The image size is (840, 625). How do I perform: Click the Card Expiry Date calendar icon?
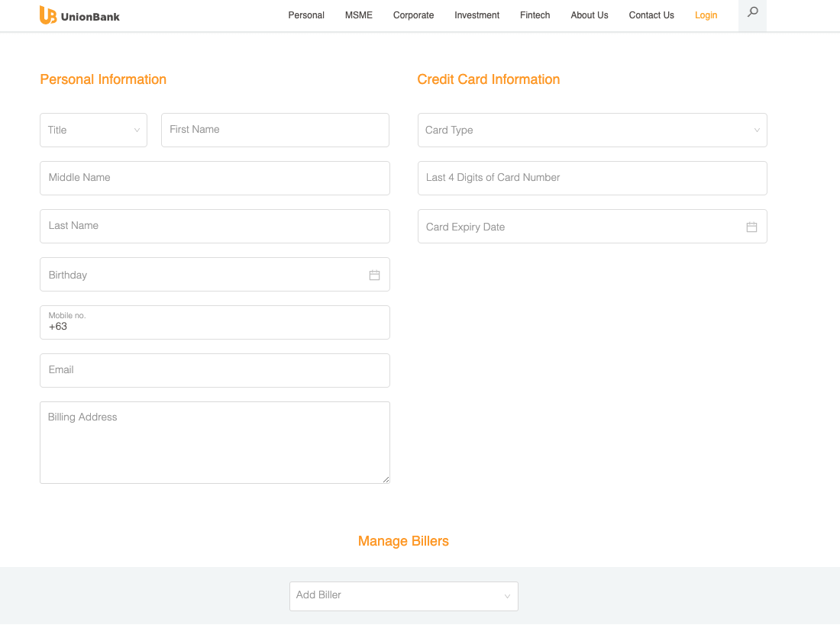[751, 227]
